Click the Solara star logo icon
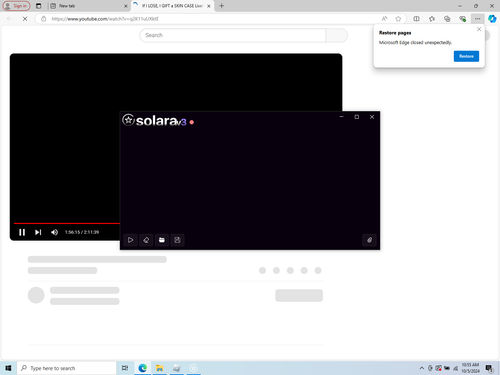The height and width of the screenshot is (375, 500). (x=128, y=120)
